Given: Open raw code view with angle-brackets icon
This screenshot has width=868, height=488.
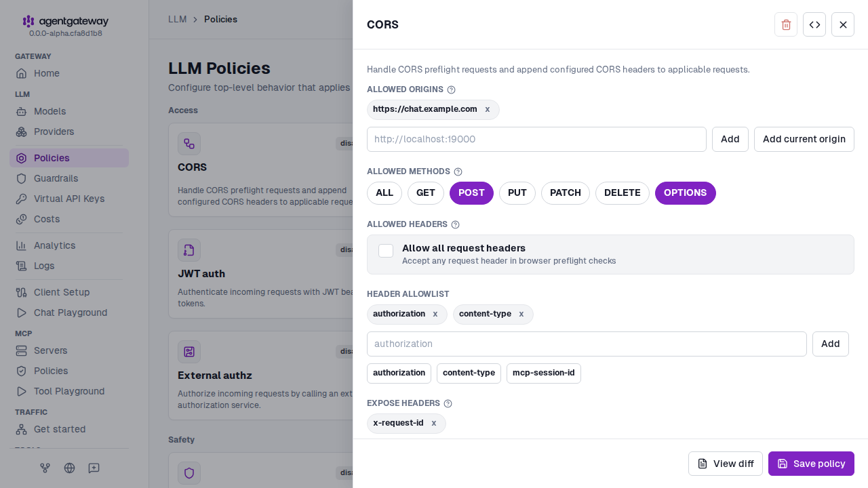Looking at the screenshot, I should click(814, 24).
